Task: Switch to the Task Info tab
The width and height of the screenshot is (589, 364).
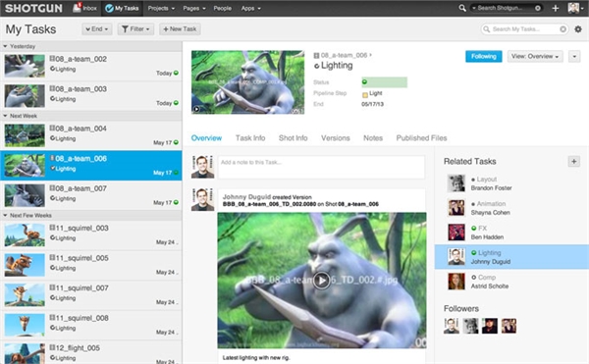Action: pos(250,138)
